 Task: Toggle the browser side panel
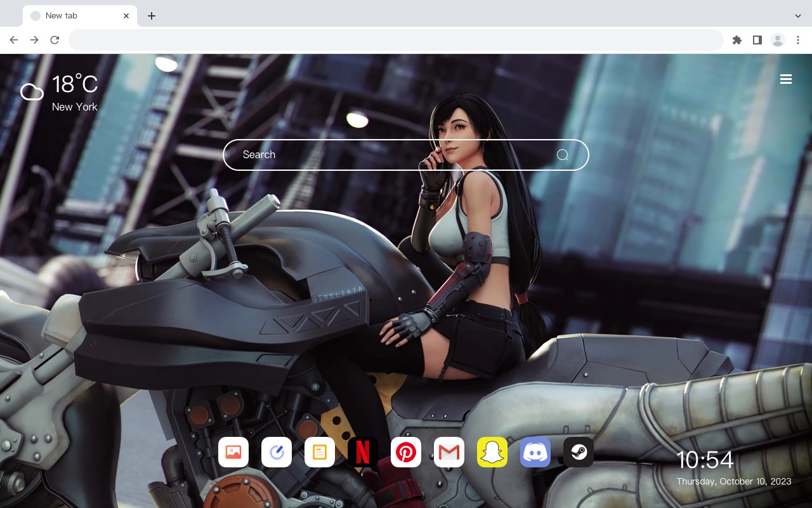(x=757, y=40)
